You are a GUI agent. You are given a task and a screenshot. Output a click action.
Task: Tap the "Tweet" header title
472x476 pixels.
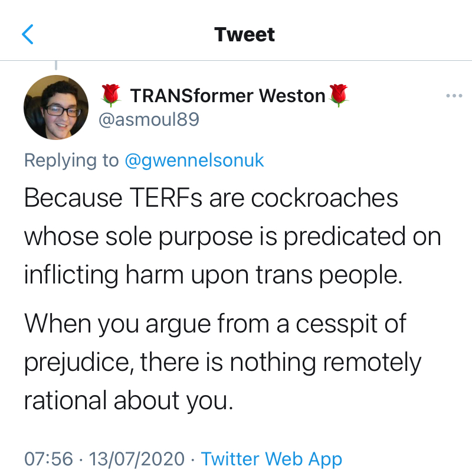pyautogui.click(x=245, y=34)
